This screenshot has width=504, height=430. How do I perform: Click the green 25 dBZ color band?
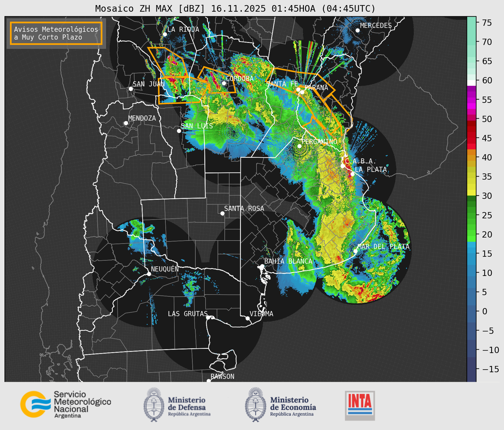point(471,215)
